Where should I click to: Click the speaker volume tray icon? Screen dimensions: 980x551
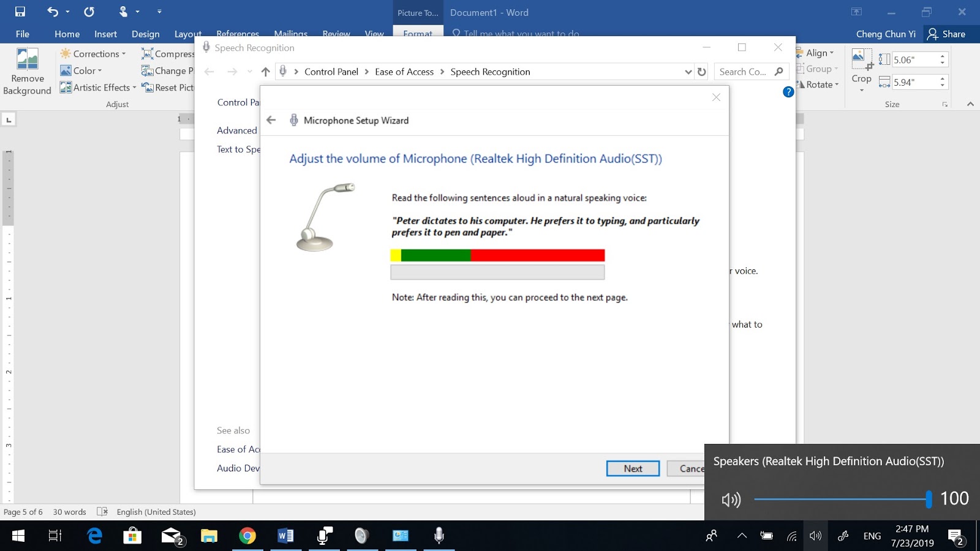pyautogui.click(x=815, y=536)
